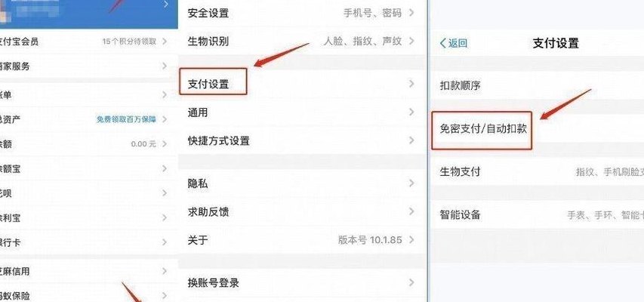Image resolution: width=644 pixels, height=302 pixels.
Task: Open 银行卡 row chevron
Action: coord(165,242)
